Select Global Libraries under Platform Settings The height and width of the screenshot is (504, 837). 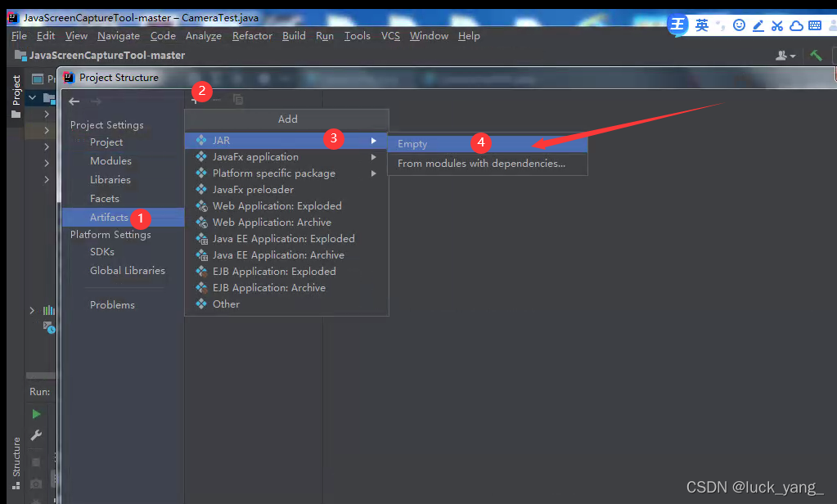[128, 270]
